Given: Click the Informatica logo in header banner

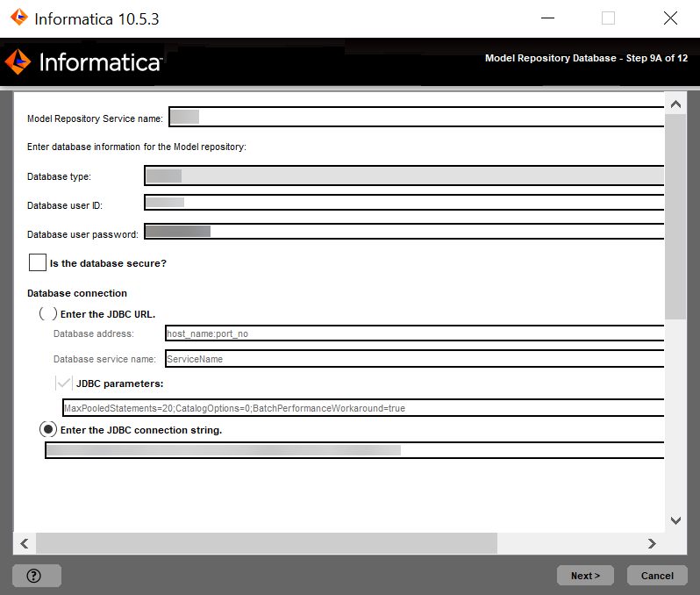Looking at the screenshot, I should click(x=83, y=61).
